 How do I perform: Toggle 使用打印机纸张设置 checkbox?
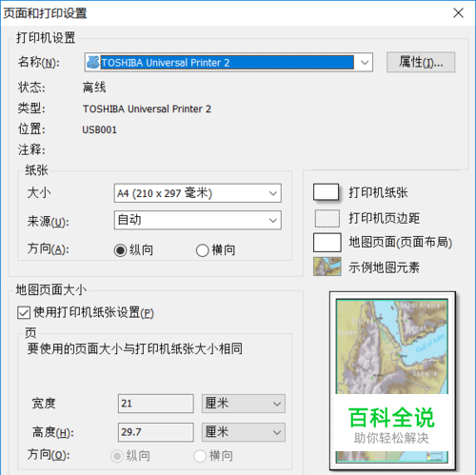[24, 313]
